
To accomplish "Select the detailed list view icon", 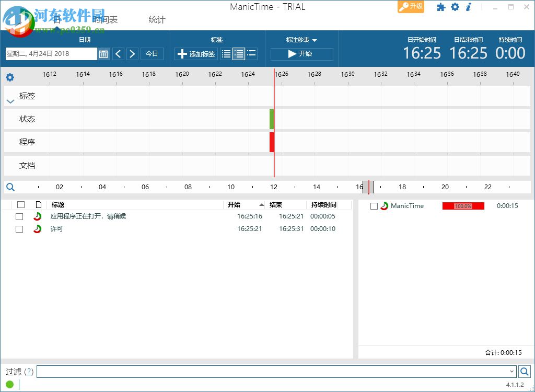I will click(x=239, y=53).
